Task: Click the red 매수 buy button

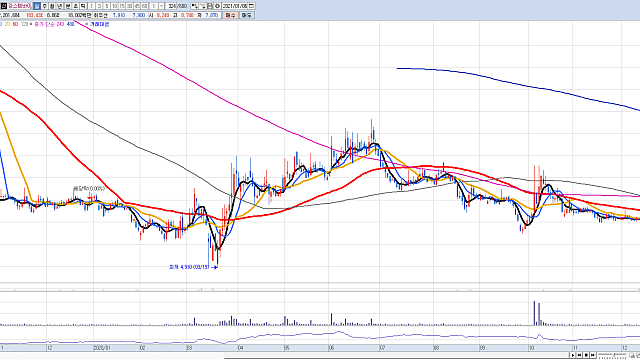Action: 231,15
